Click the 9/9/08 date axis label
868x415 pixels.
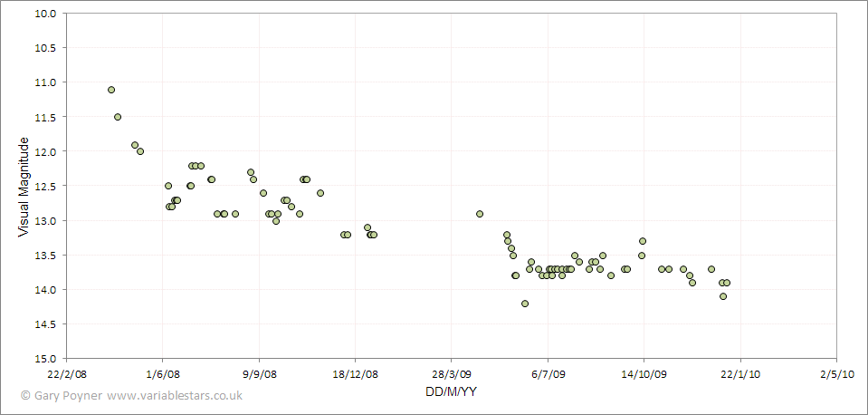[259, 374]
